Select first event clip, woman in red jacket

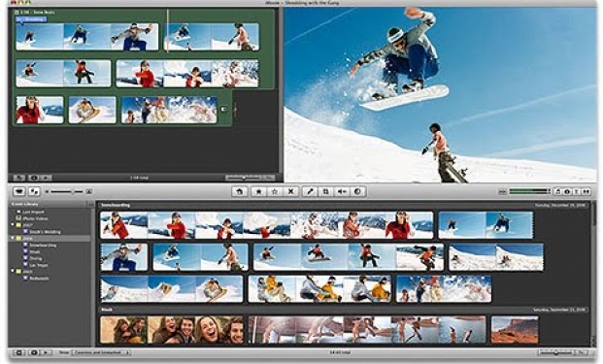(x=266, y=225)
